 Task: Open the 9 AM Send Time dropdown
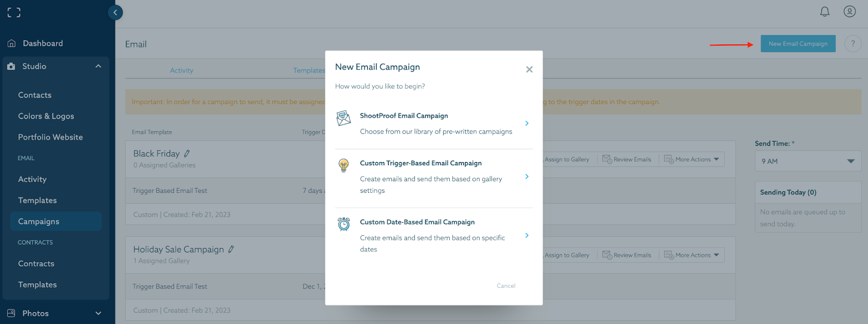click(x=808, y=160)
